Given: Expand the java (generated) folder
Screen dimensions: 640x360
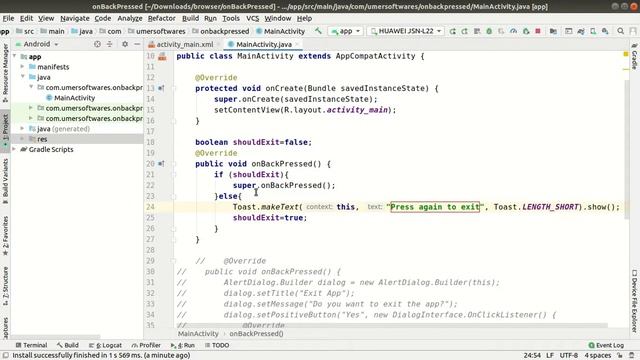Looking at the screenshot, I should tap(23, 129).
